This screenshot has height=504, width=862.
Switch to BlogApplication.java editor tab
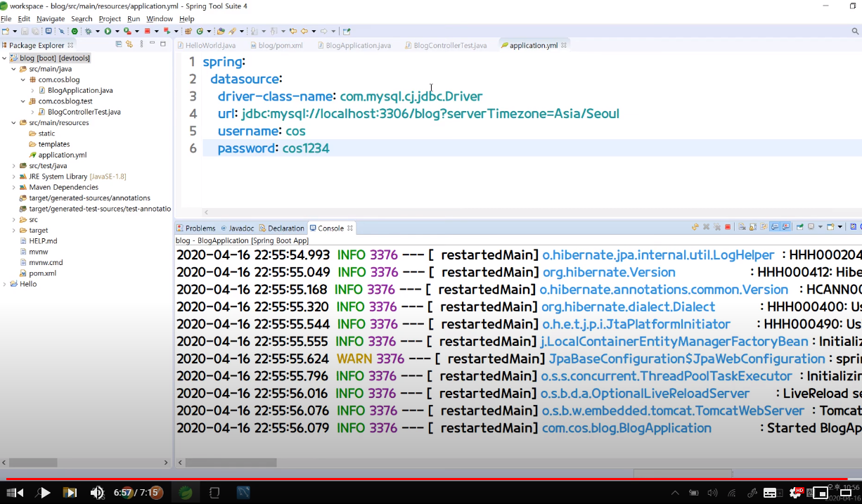[x=354, y=45]
